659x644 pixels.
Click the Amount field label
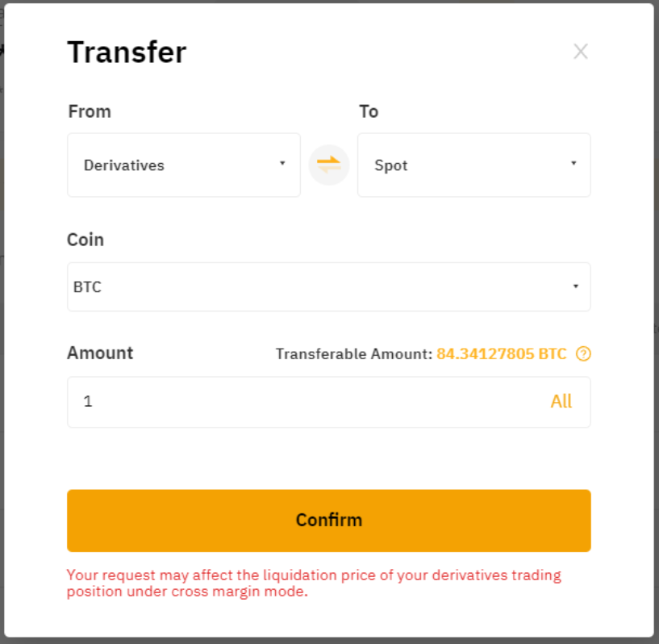[100, 353]
